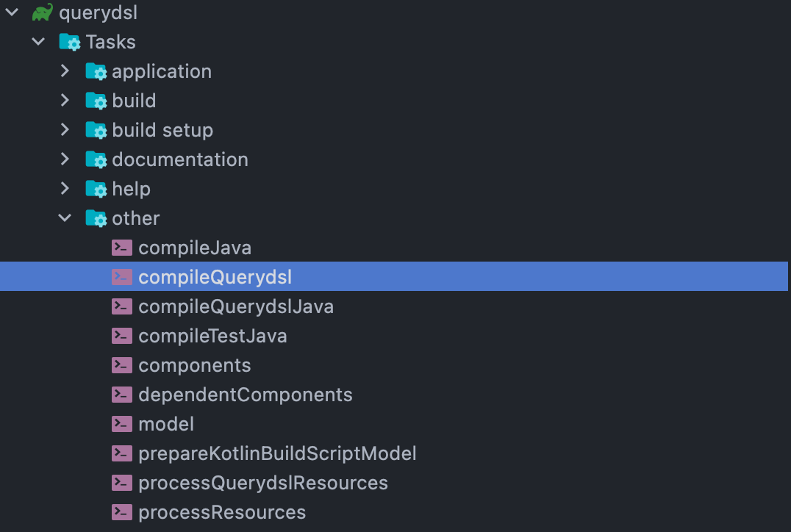Select the model task

pos(166,424)
